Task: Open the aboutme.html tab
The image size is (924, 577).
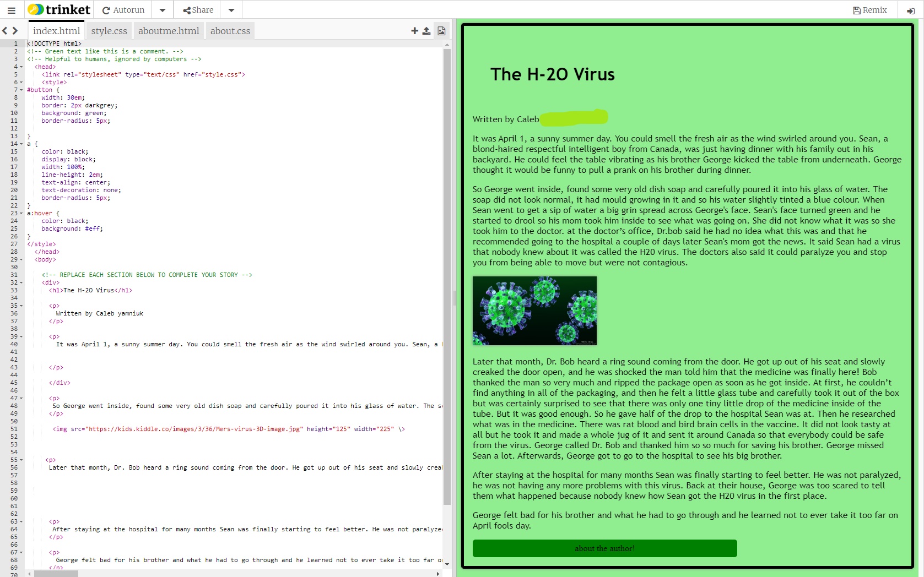Action: click(x=169, y=31)
